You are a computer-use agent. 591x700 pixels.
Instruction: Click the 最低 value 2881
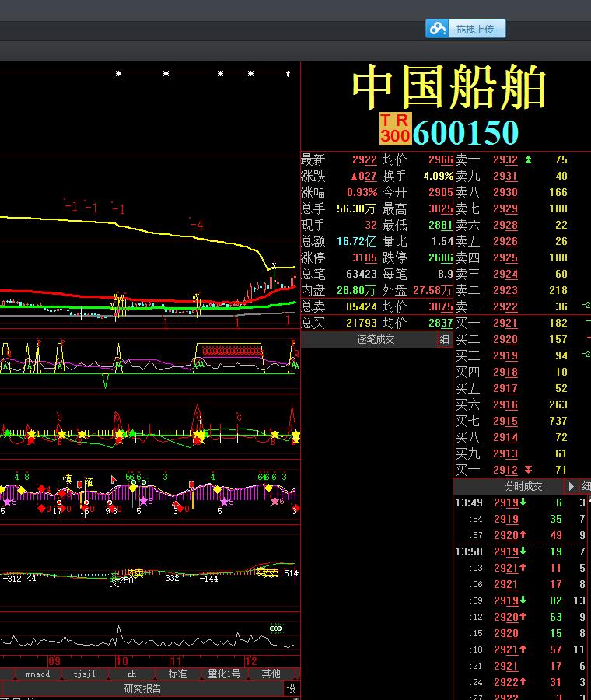(x=441, y=225)
